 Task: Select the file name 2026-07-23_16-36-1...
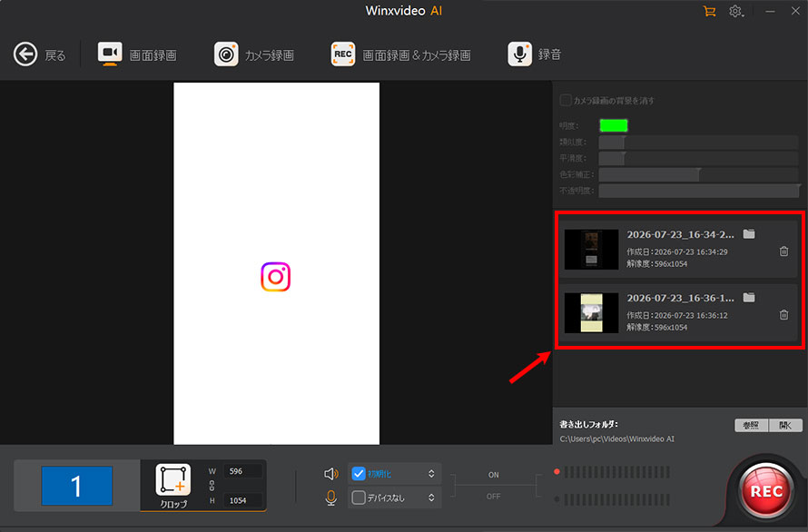pyautogui.click(x=680, y=298)
